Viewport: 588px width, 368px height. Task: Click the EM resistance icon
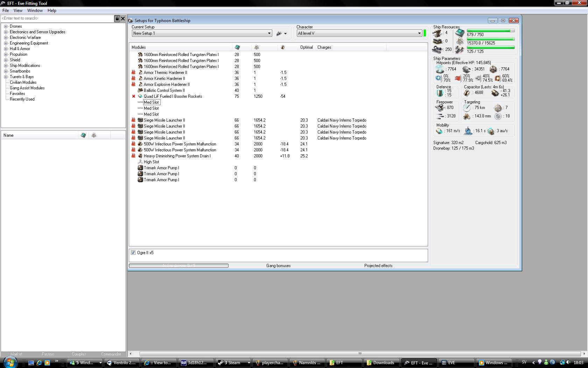439,78
